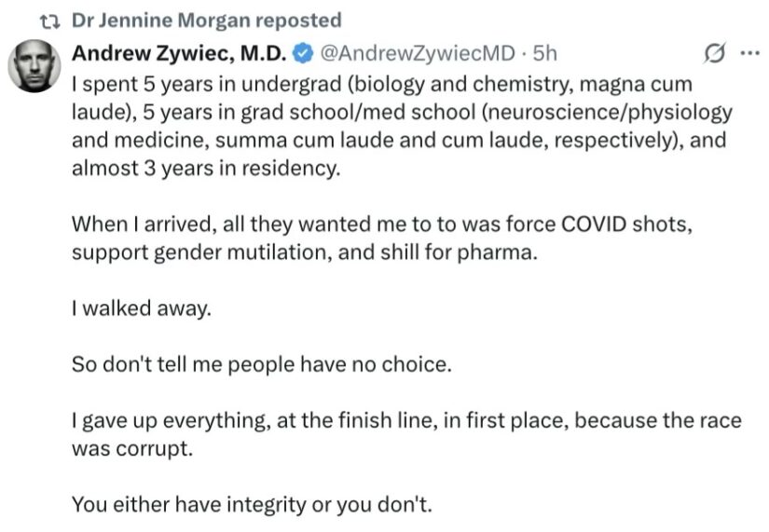Click the line 'support gender mutilation, and shill for pharma.'
Image resolution: width=769 pixels, height=532 pixels.
coord(305,252)
